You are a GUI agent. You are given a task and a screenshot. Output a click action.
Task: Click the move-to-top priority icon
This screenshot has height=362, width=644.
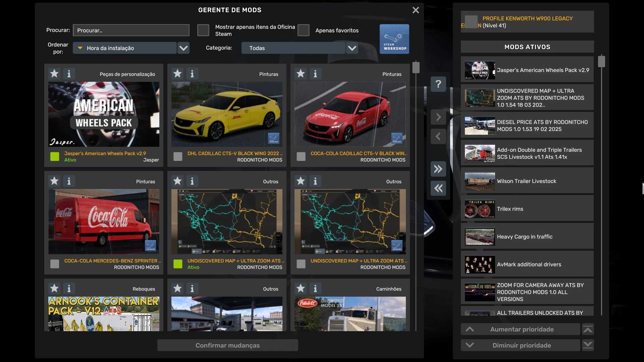click(x=588, y=329)
